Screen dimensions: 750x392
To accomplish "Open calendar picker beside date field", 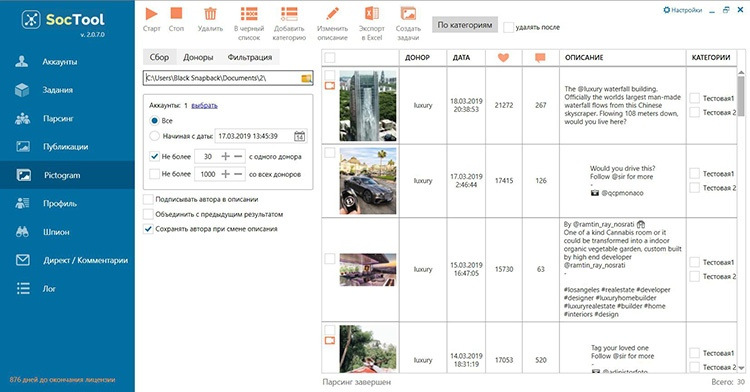I will (299, 136).
